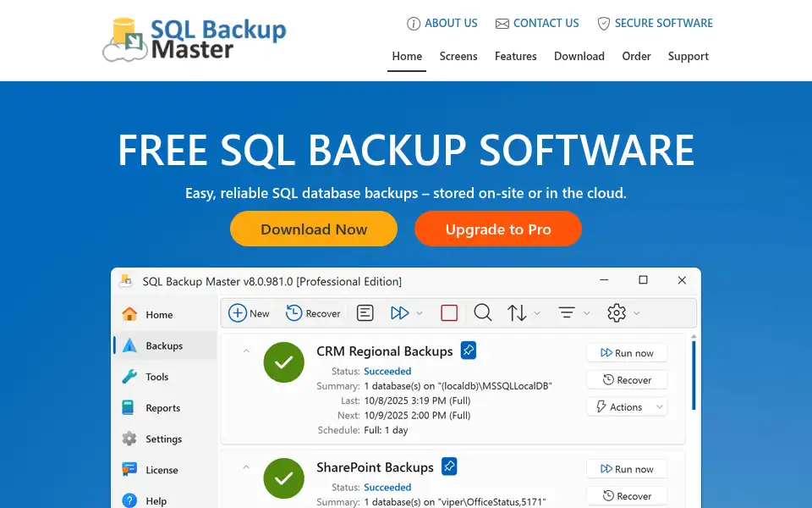Click the text "10/9/2025 2:00 PM (Full)"
Screen dimensions: 812x508
click(417, 415)
